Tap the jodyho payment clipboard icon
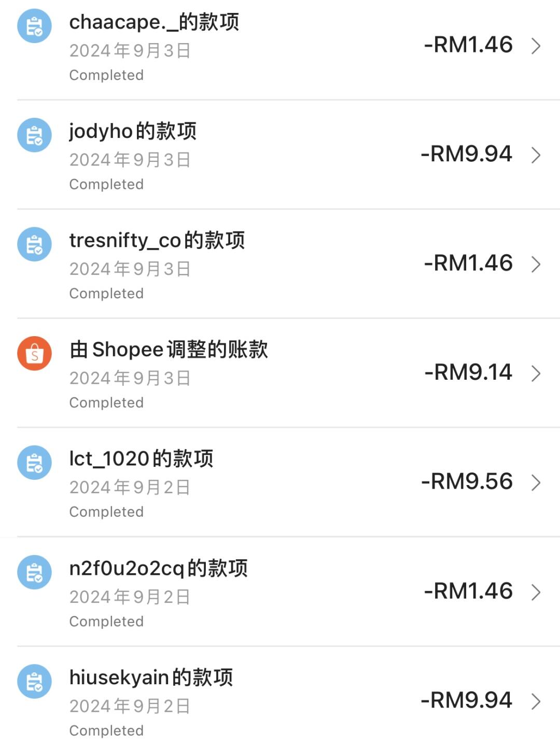This screenshot has width=560, height=747. 34,135
